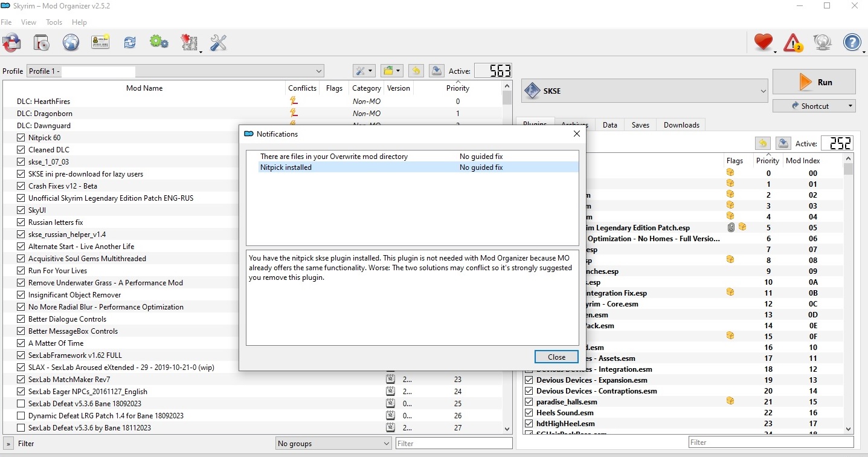Open settings with wrench and screwdriver icon
This screenshot has width=868, height=457.
218,43
